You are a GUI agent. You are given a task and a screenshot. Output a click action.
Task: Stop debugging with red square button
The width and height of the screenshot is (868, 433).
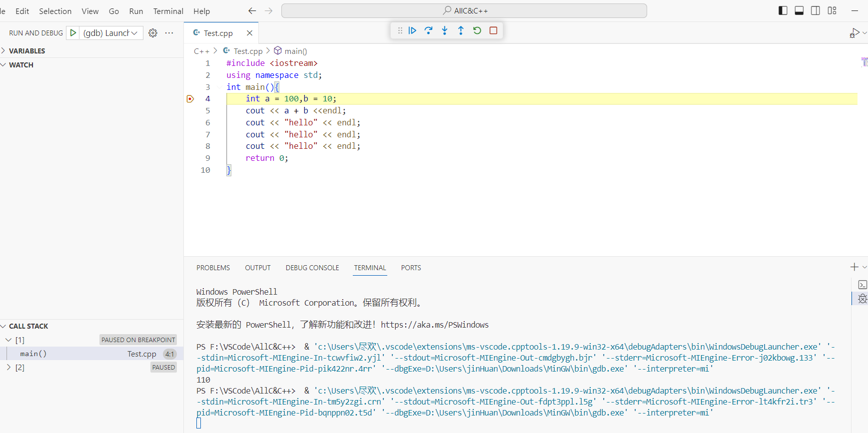(493, 30)
